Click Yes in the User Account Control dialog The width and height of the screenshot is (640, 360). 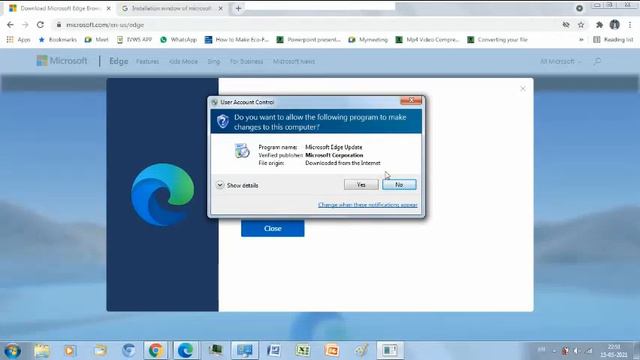pos(361,185)
